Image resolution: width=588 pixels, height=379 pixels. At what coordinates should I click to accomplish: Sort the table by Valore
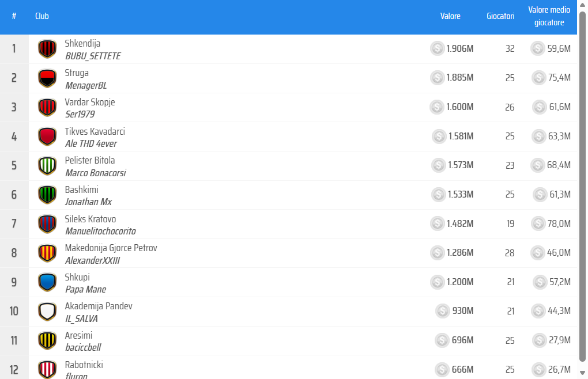[450, 16]
